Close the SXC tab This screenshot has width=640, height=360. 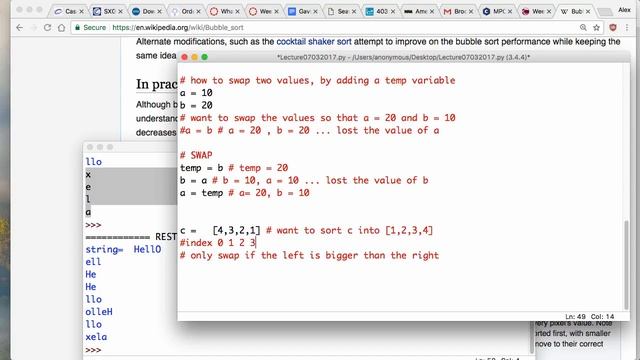pyautogui.click(x=120, y=11)
